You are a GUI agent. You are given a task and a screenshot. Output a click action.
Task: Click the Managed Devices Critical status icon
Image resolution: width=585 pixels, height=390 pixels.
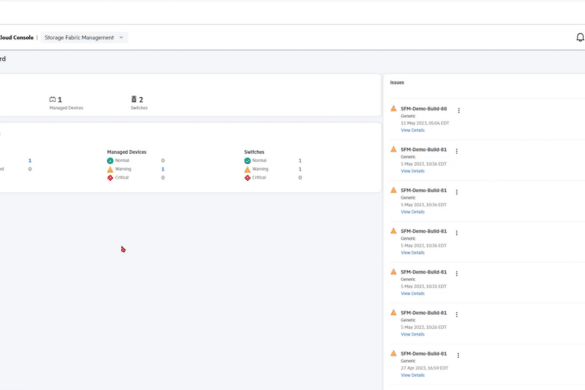point(110,178)
